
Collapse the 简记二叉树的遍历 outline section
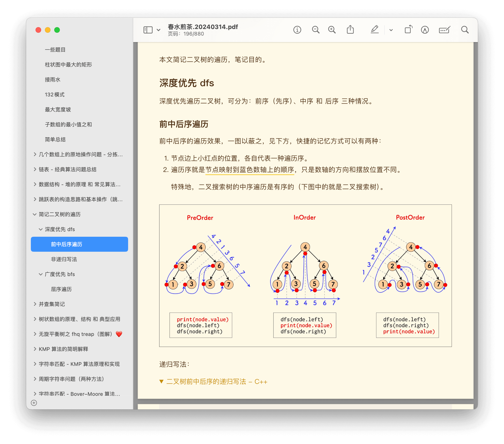[35, 214]
